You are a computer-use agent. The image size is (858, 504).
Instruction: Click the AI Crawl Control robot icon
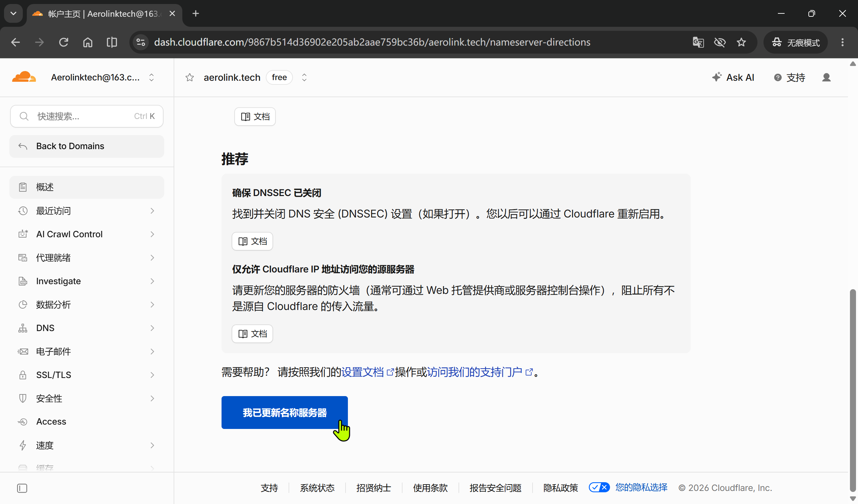(23, 234)
